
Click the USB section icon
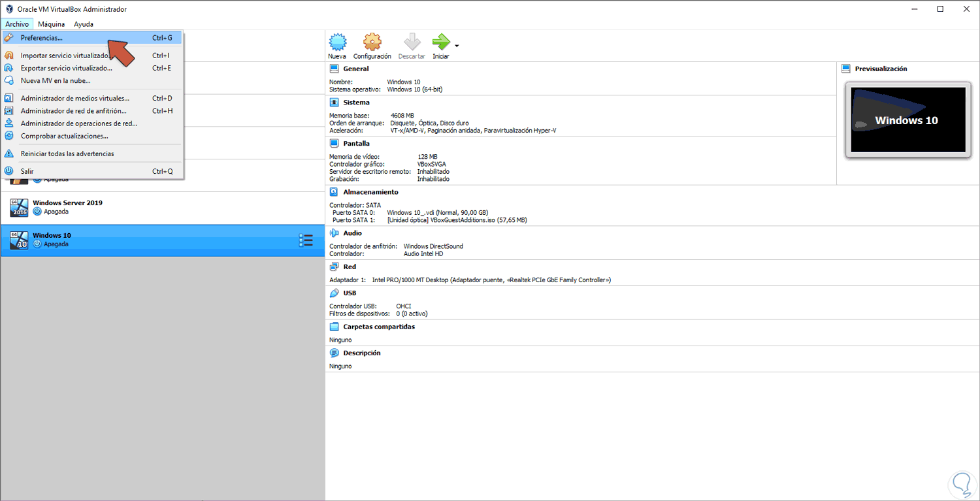point(334,293)
